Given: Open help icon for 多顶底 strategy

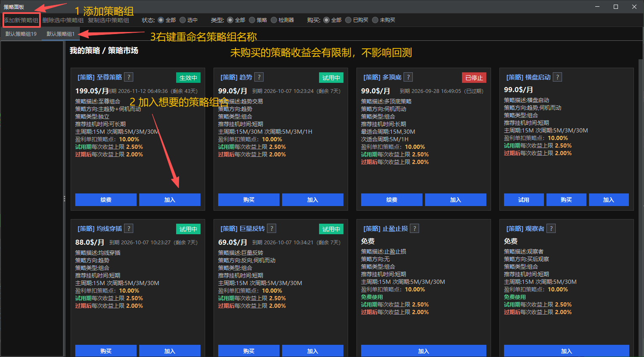Looking at the screenshot, I should (408, 77).
